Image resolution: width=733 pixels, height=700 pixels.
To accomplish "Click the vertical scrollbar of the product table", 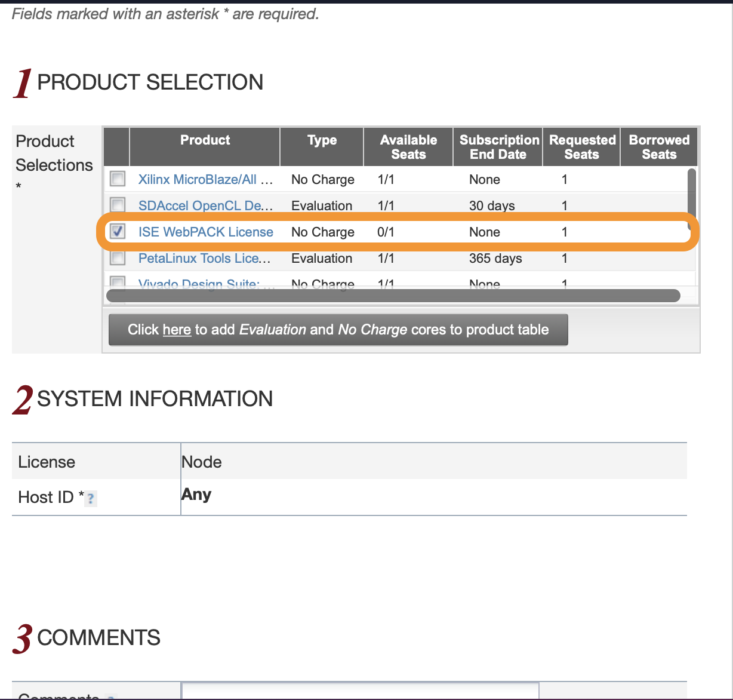I will (692, 200).
